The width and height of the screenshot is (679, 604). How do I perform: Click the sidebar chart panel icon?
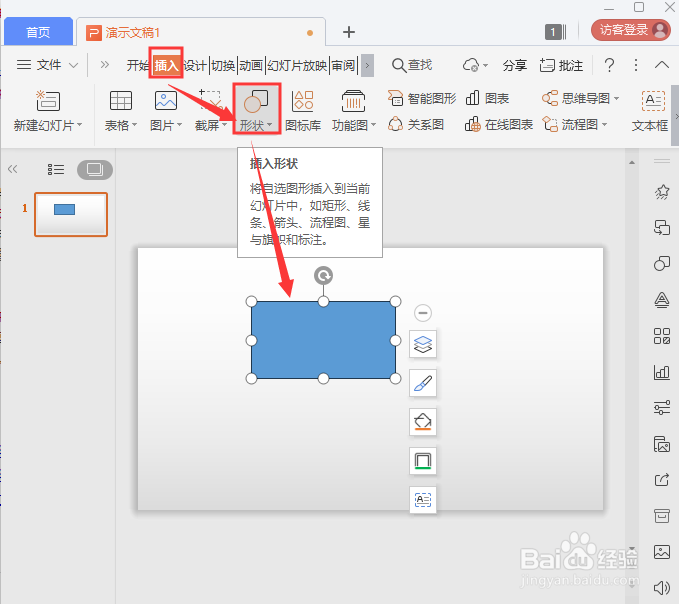tap(662, 372)
